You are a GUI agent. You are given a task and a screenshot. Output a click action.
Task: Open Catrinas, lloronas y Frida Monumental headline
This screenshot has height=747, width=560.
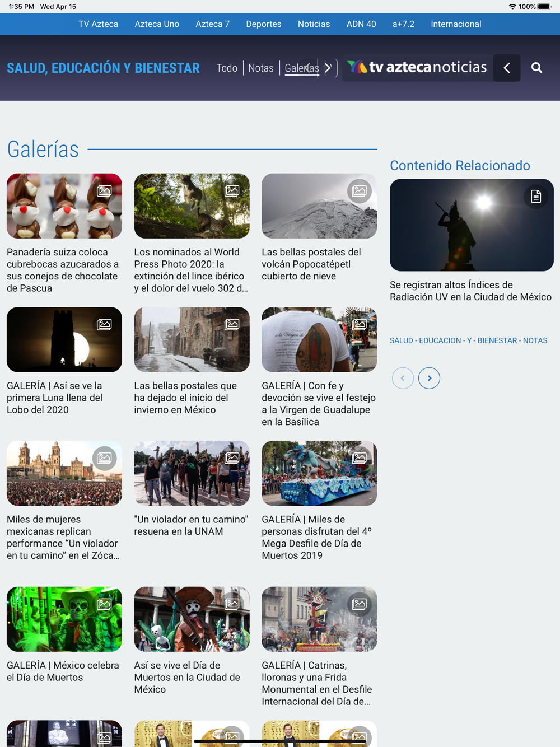317,683
